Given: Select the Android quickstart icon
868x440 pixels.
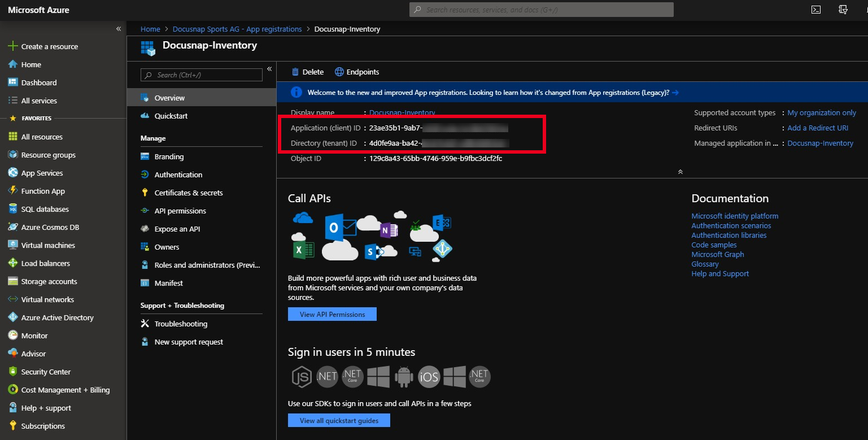Looking at the screenshot, I should [403, 377].
